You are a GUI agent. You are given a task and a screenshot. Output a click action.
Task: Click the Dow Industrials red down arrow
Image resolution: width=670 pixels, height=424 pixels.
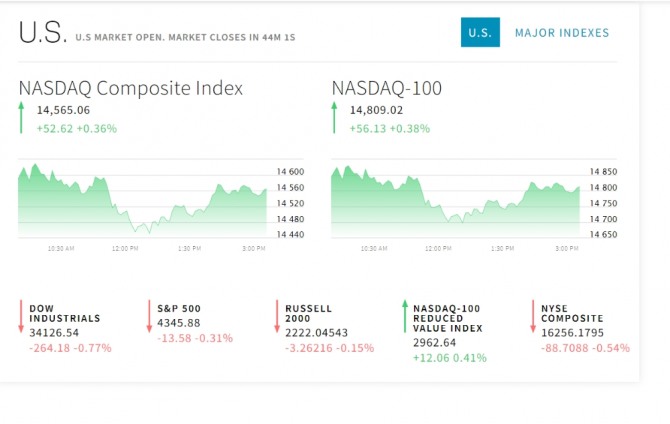(x=21, y=315)
